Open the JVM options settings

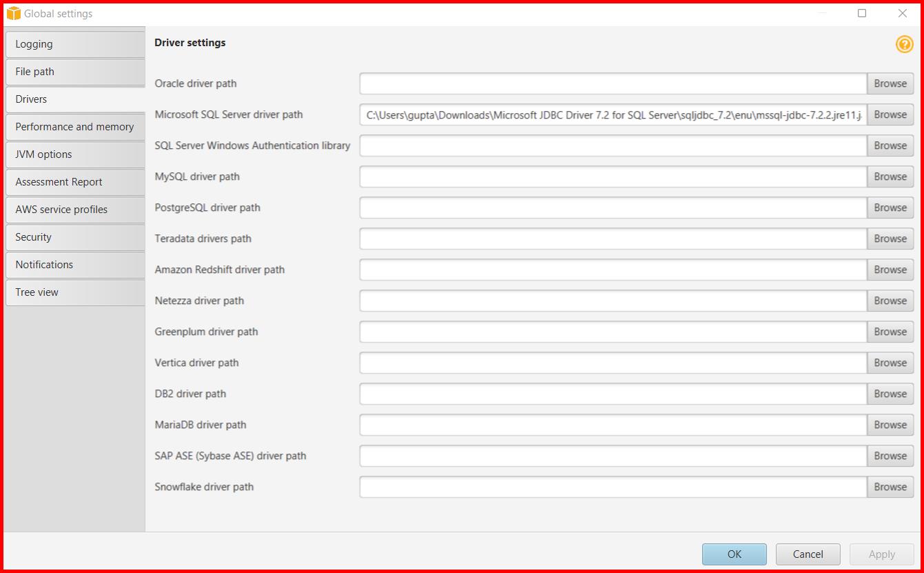pos(74,154)
